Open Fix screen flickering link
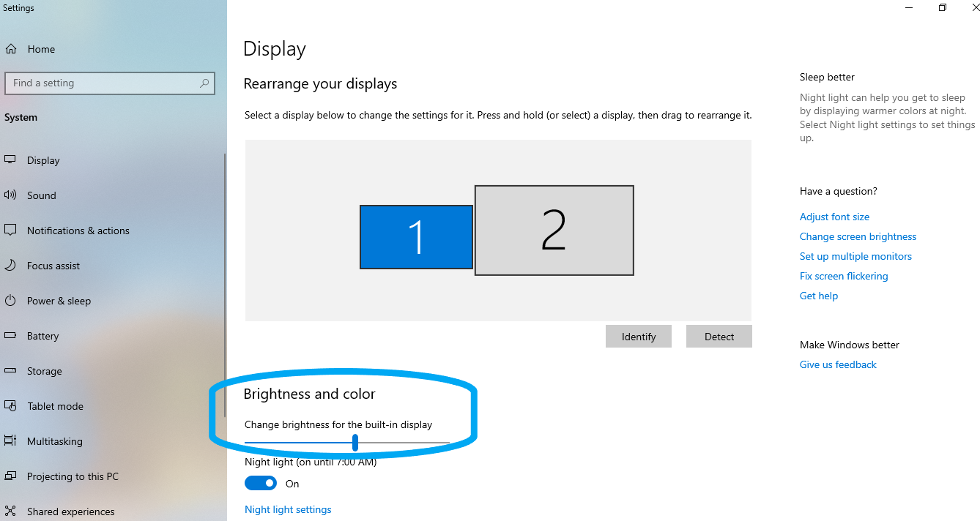The image size is (980, 521). 844,276
